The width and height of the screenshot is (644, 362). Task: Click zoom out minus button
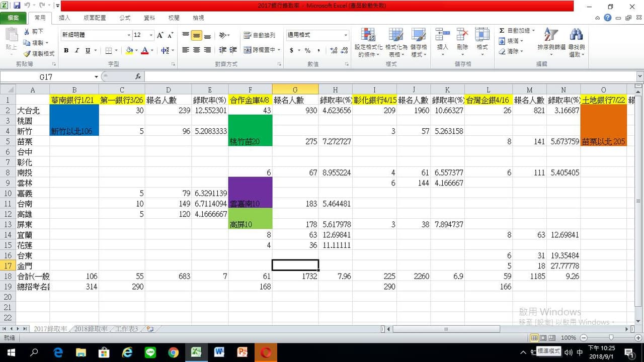point(584,338)
